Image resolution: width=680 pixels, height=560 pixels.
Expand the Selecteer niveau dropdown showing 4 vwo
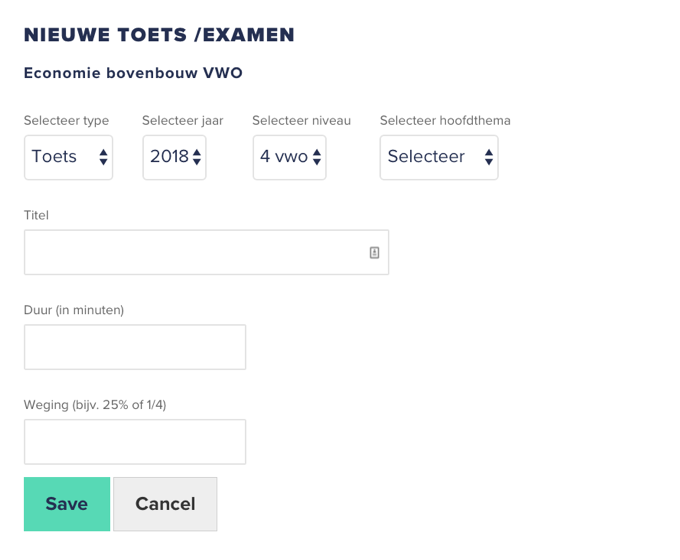click(x=289, y=157)
